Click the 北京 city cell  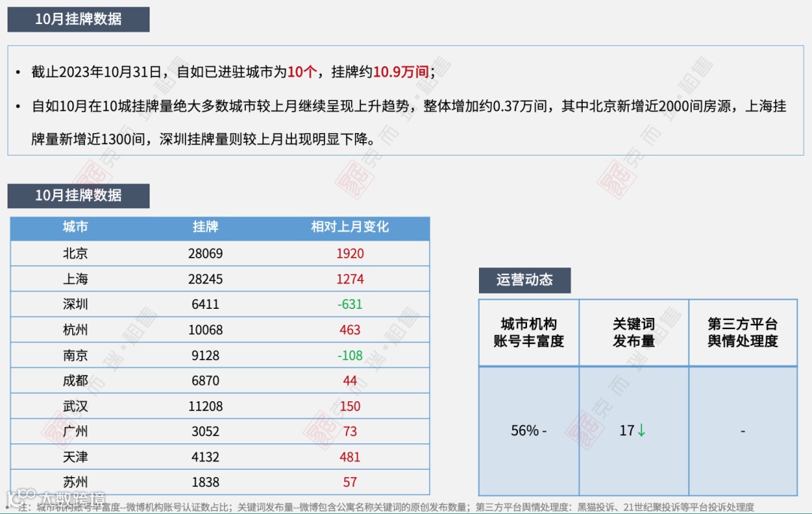(76, 253)
